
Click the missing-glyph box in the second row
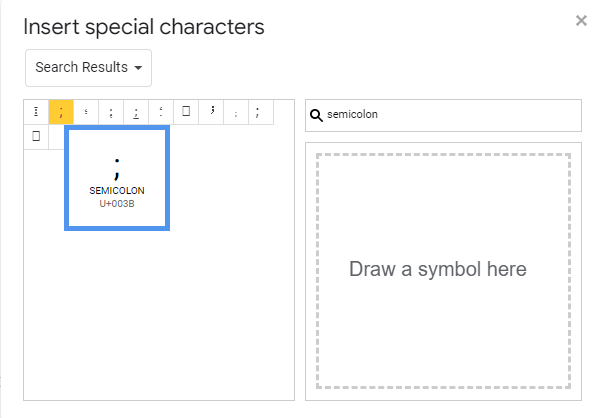36,137
